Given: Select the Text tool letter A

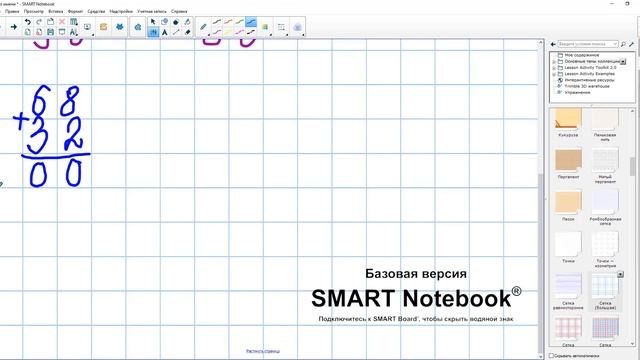Looking at the screenshot, I should tap(164, 32).
